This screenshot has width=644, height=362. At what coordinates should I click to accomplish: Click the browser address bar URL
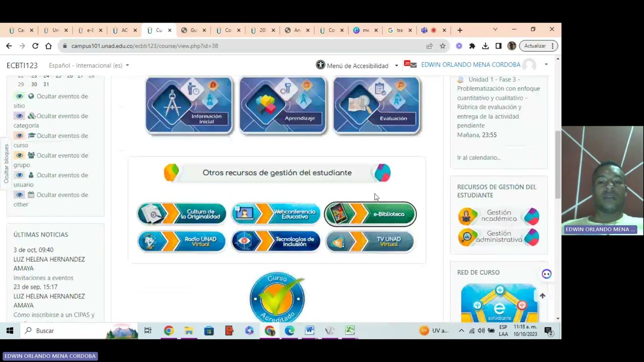tap(144, 46)
